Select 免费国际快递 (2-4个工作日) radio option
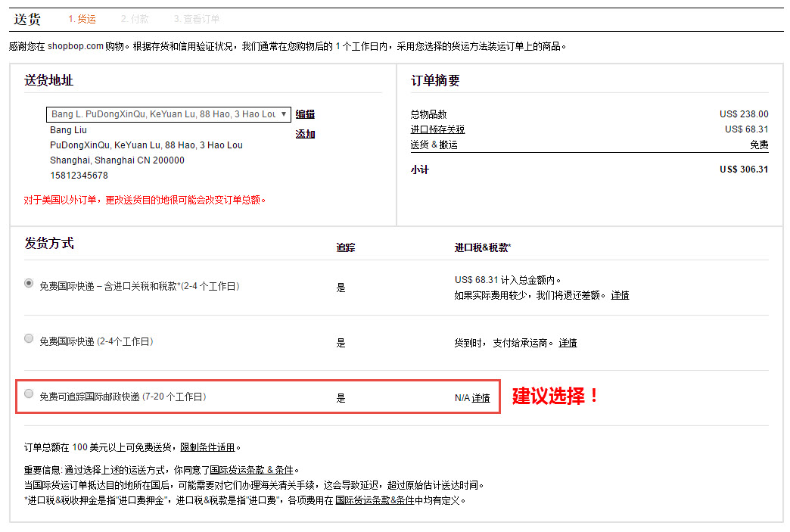The image size is (790, 532). [x=29, y=338]
